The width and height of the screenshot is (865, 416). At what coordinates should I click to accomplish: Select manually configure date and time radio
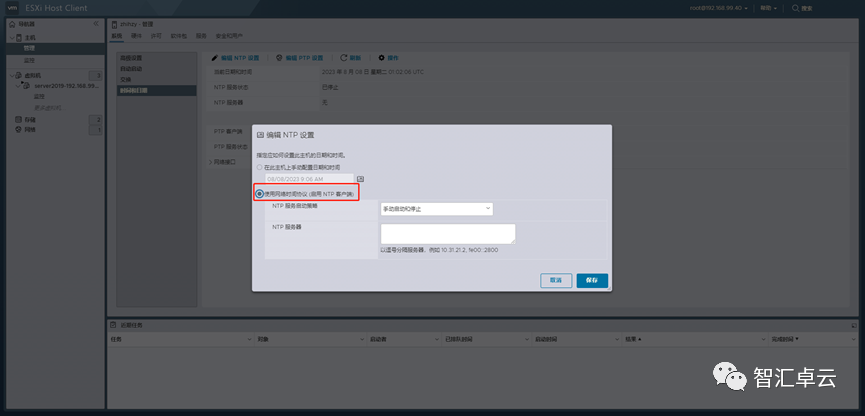[x=259, y=167]
